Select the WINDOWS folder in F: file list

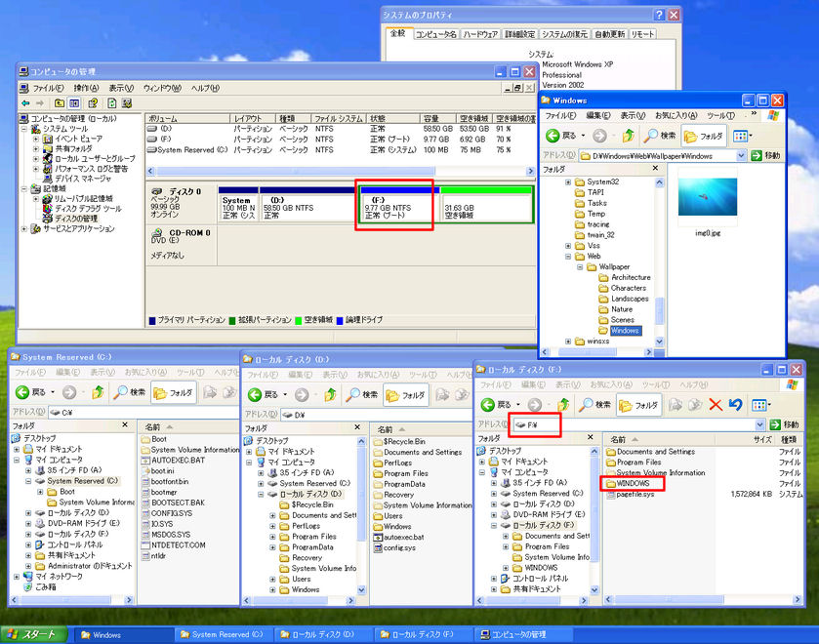coord(628,484)
